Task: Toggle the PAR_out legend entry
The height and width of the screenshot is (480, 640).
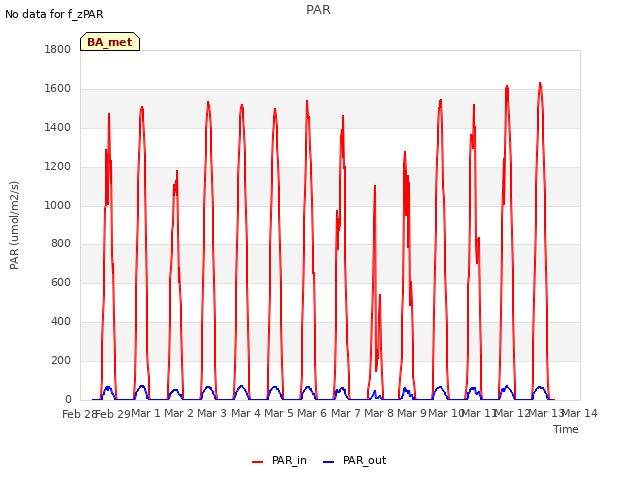Action: (354, 460)
